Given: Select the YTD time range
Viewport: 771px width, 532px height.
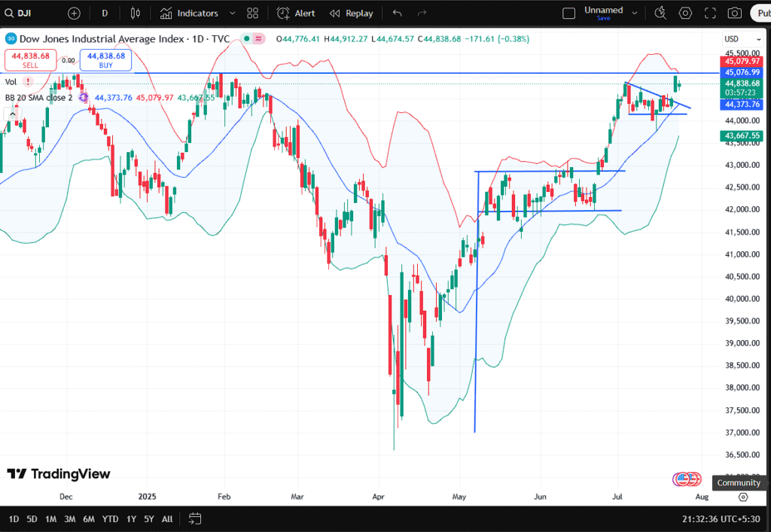Looking at the screenshot, I should point(110,519).
